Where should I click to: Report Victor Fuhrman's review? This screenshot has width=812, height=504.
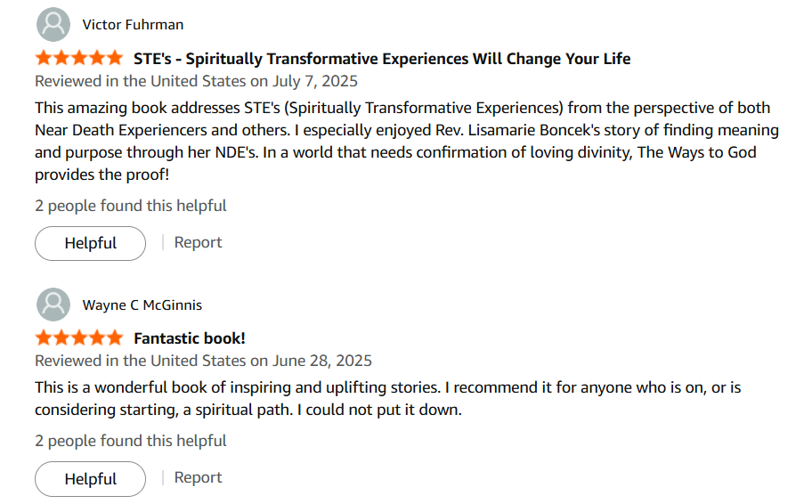(x=198, y=242)
